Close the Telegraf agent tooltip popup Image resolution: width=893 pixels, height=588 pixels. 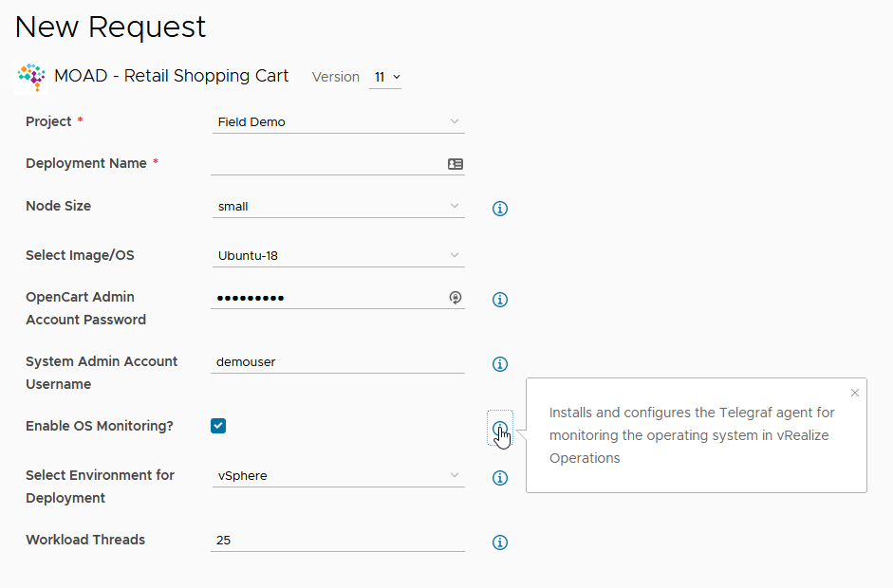click(855, 393)
